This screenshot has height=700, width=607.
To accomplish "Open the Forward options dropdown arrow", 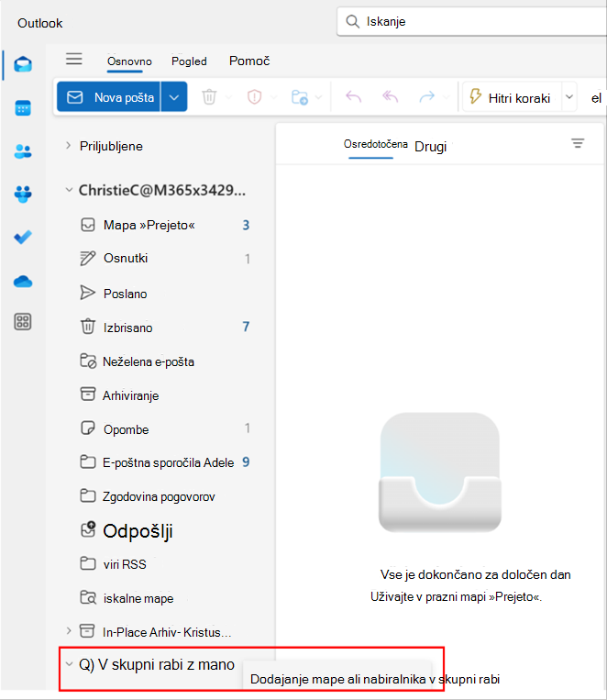I will (446, 97).
